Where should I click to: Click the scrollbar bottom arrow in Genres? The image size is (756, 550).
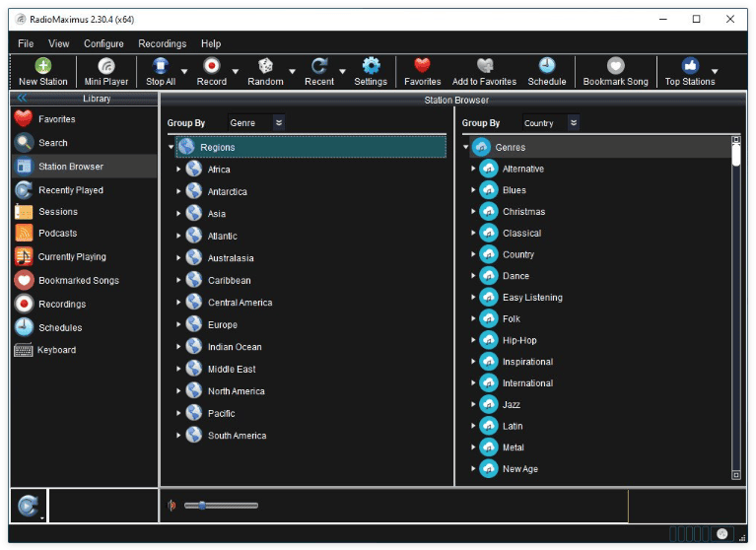click(x=735, y=475)
